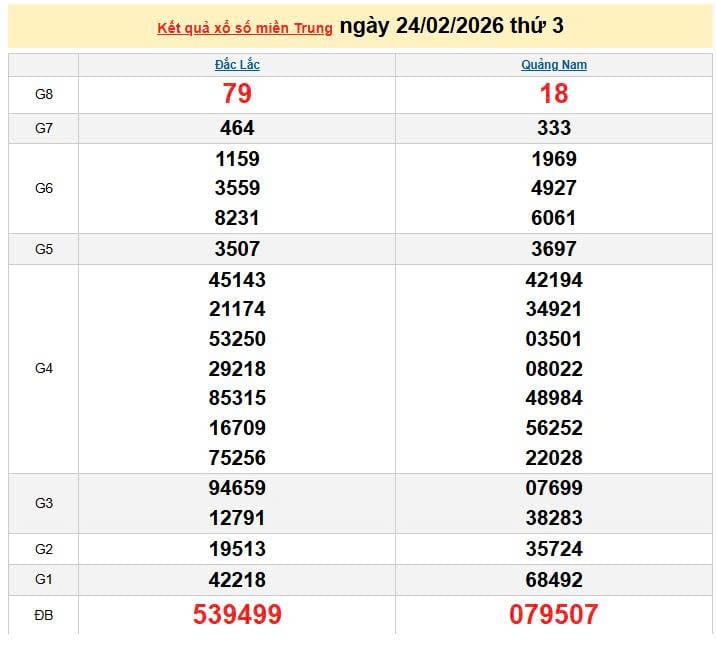Click the G4 result 45143

237,280
